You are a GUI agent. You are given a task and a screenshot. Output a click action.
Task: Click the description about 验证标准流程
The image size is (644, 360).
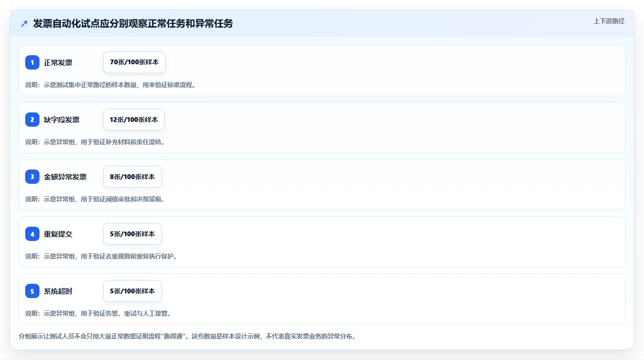pyautogui.click(x=110, y=85)
